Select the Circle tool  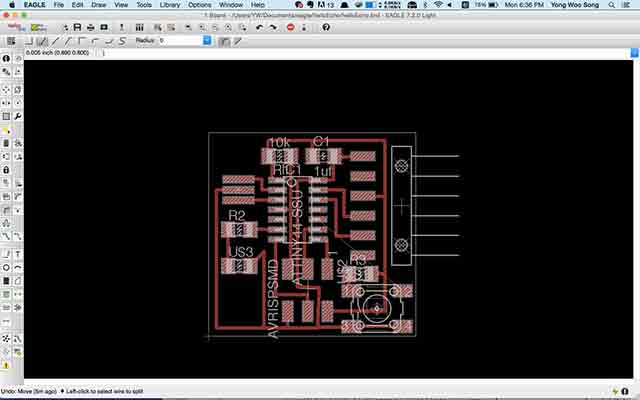6,268
